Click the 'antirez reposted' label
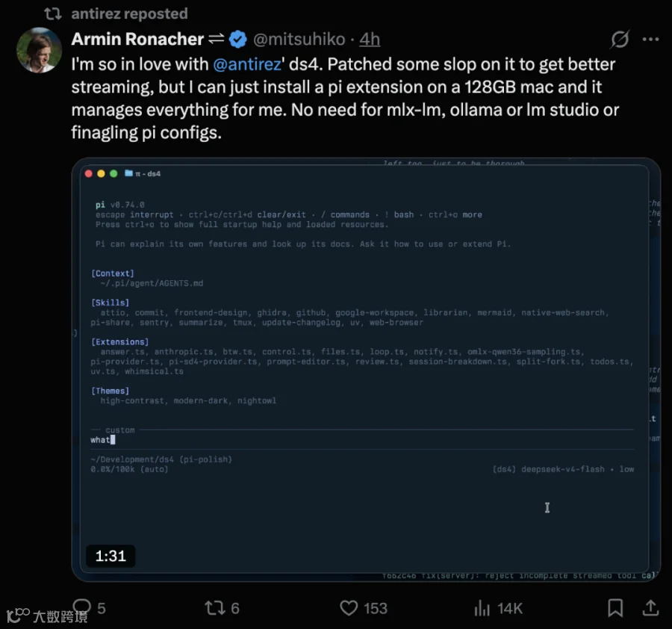The height and width of the screenshot is (629, 672). [129, 13]
